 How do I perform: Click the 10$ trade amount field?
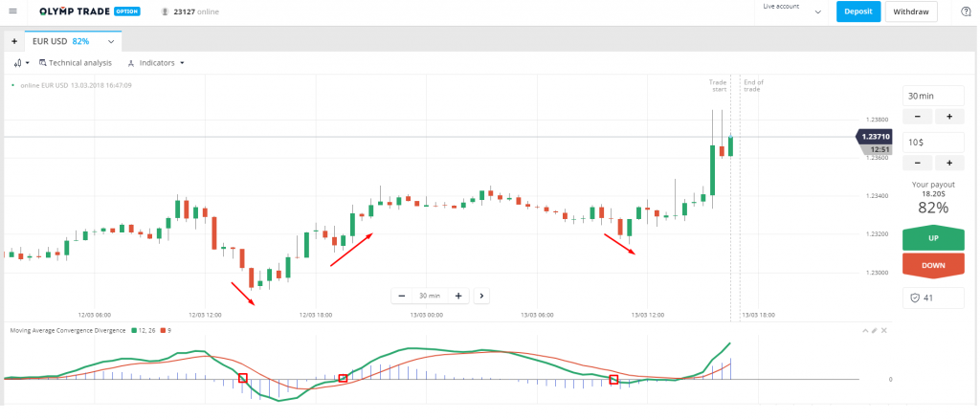tap(933, 143)
